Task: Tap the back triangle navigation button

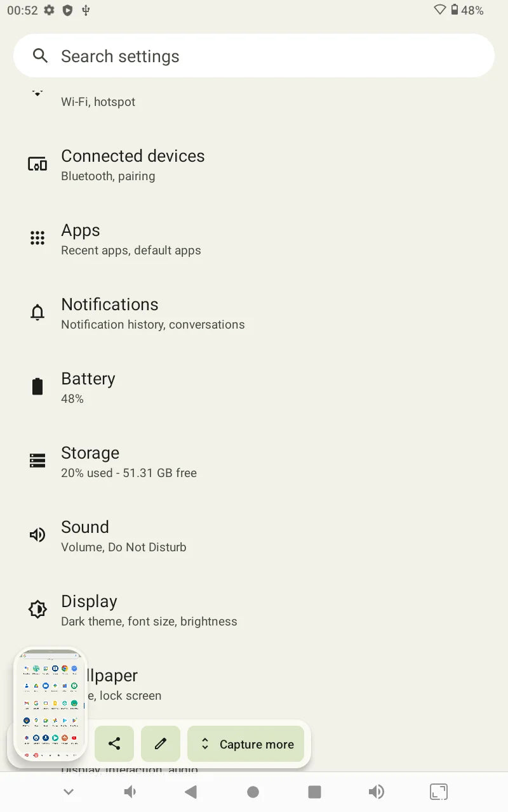Action: [190, 792]
